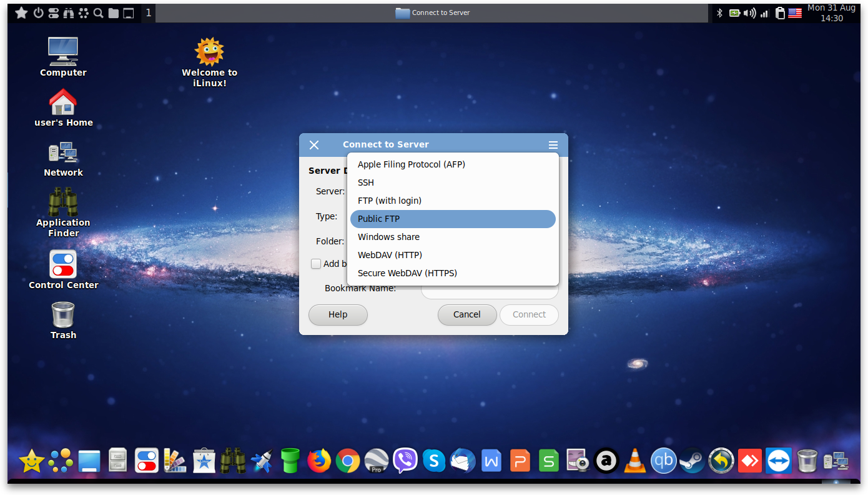
Task: Launch Google Chrome from the dock
Action: [348, 461]
